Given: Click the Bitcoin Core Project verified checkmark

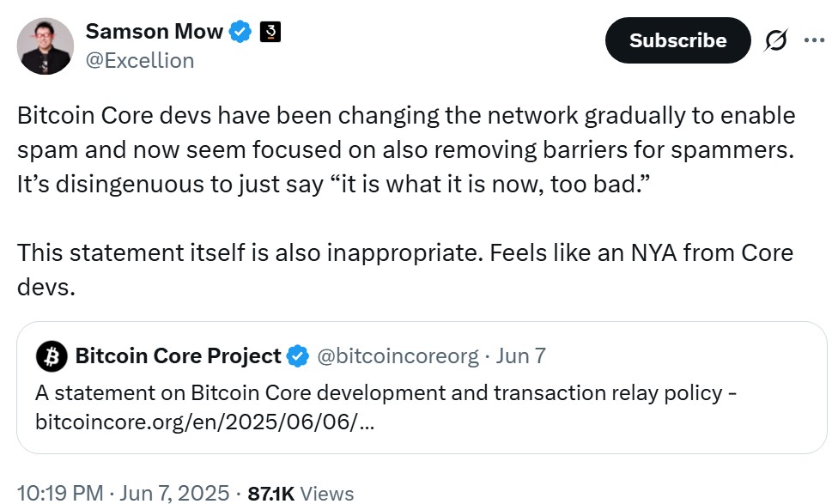Looking at the screenshot, I should (297, 355).
